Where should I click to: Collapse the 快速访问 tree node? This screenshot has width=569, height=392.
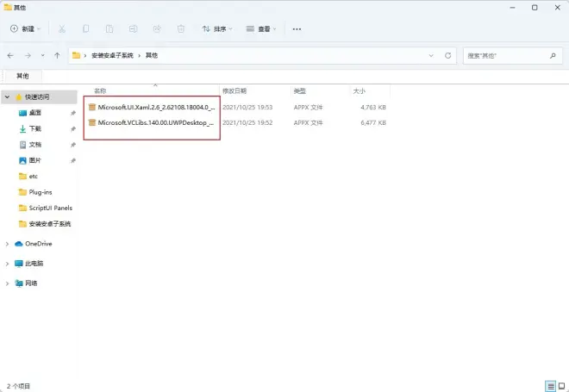tap(7, 96)
